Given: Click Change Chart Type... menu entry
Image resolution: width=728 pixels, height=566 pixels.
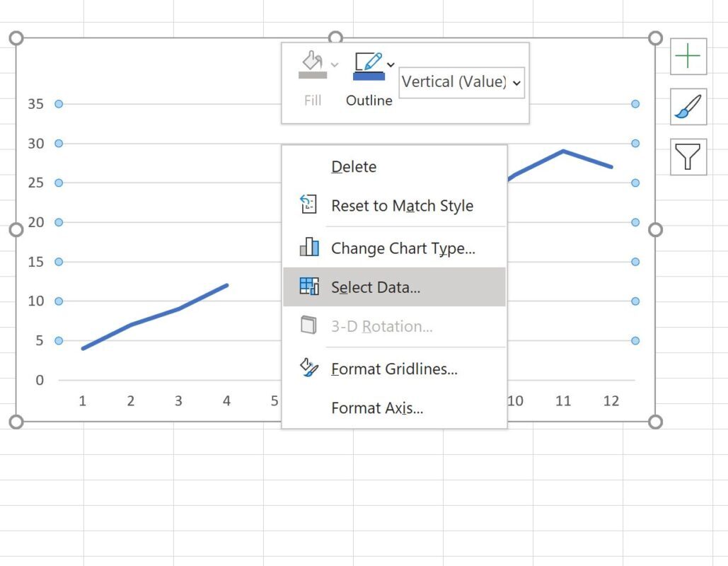Looking at the screenshot, I should point(403,248).
